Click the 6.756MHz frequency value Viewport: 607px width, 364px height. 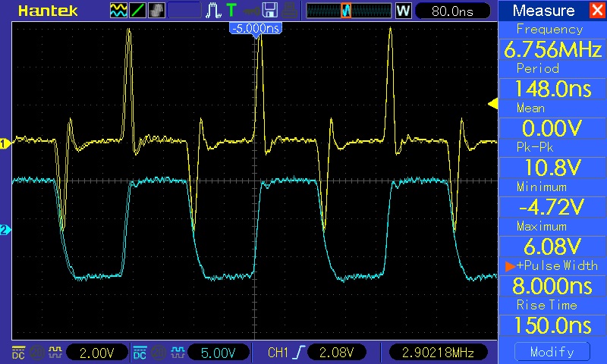pyautogui.click(x=552, y=49)
